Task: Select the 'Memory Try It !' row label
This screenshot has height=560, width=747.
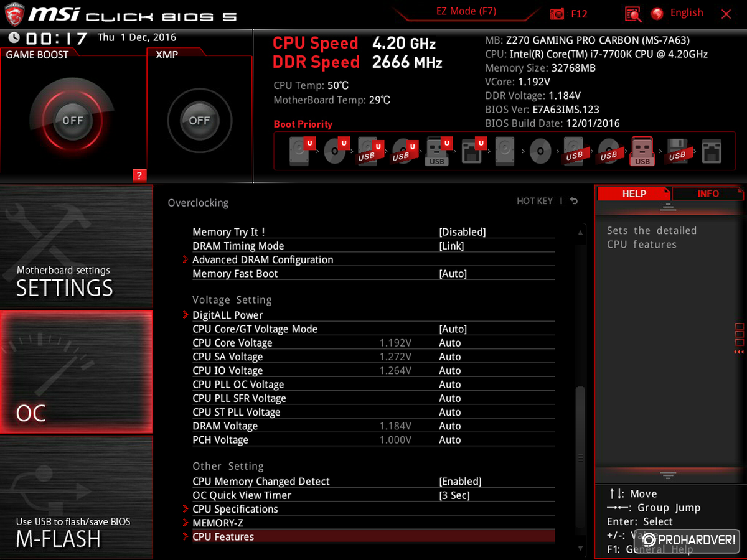Action: 228,232
